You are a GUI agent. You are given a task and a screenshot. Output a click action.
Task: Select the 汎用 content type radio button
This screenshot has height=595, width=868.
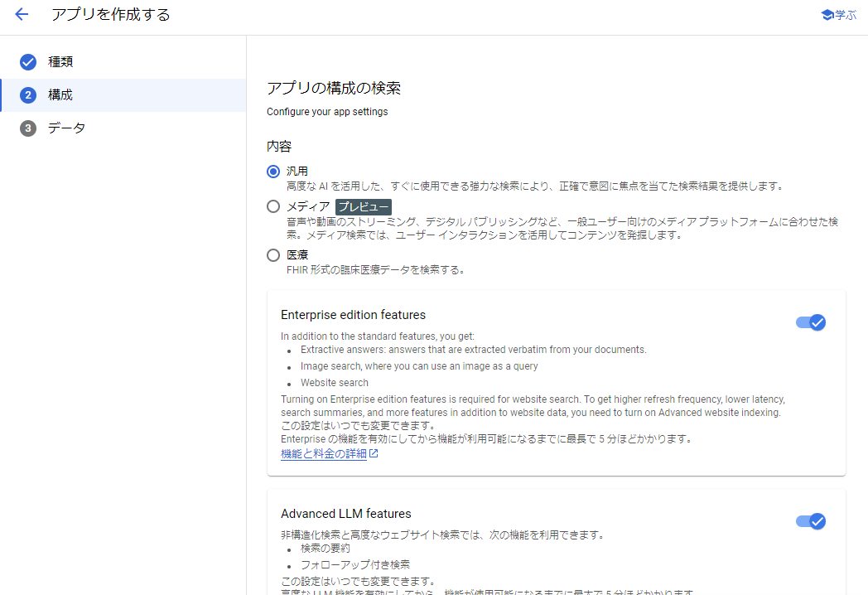273,171
